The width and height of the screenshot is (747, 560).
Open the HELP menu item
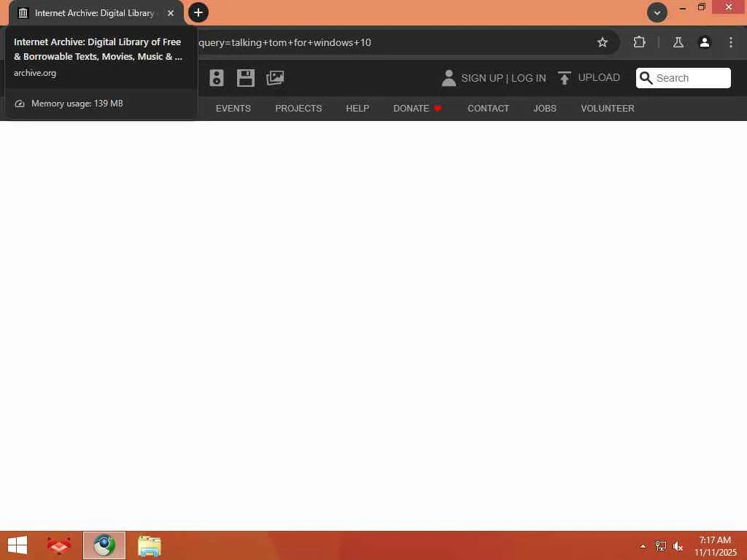click(357, 109)
